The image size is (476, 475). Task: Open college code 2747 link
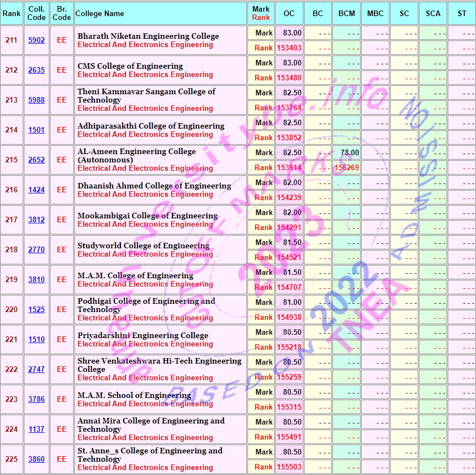pos(37,370)
